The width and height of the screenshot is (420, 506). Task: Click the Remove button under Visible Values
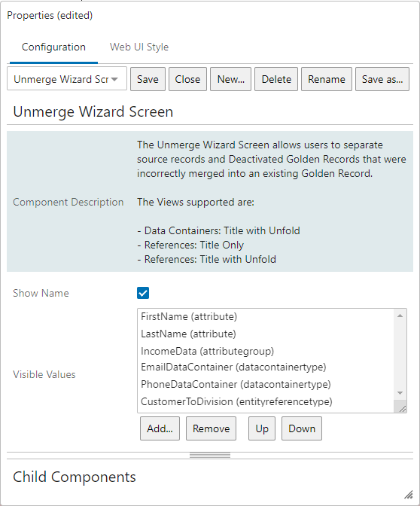pyautogui.click(x=211, y=428)
